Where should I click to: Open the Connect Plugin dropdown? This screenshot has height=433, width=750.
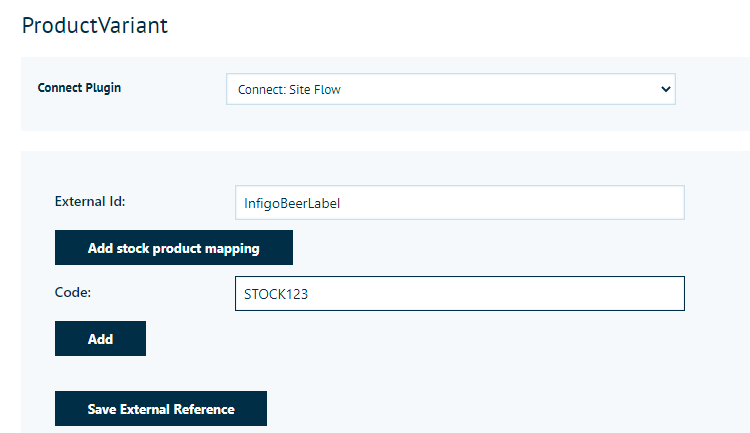click(x=451, y=89)
